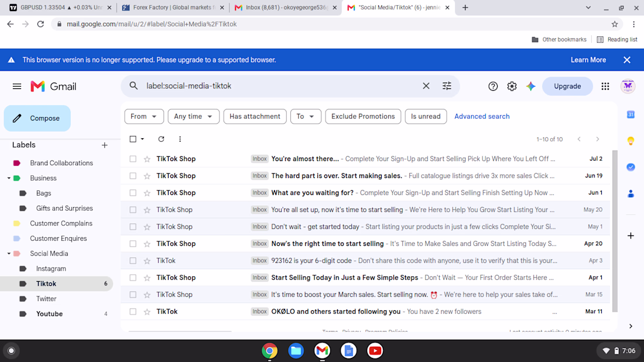Open Google Tasks side panel icon
The image size is (644, 362).
click(x=631, y=167)
